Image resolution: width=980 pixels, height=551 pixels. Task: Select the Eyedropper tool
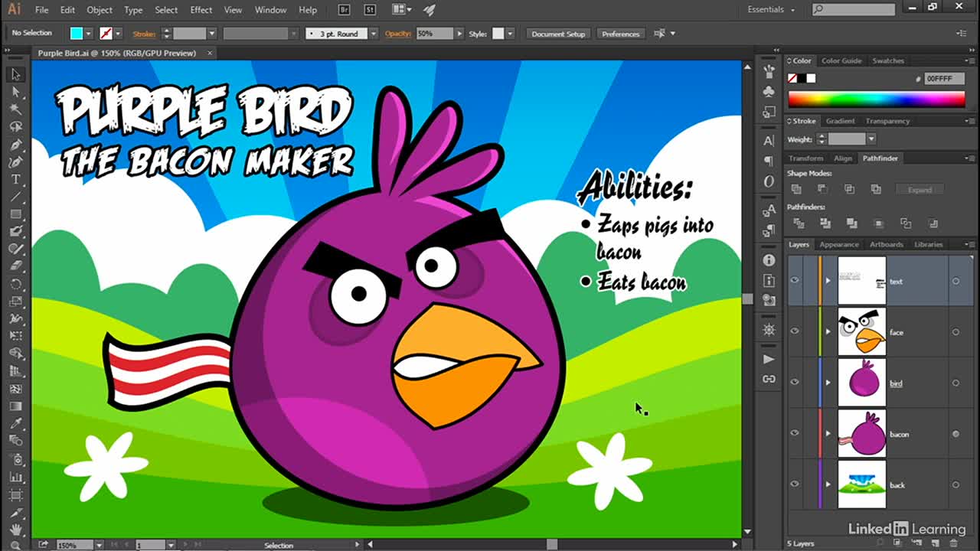pos(15,423)
